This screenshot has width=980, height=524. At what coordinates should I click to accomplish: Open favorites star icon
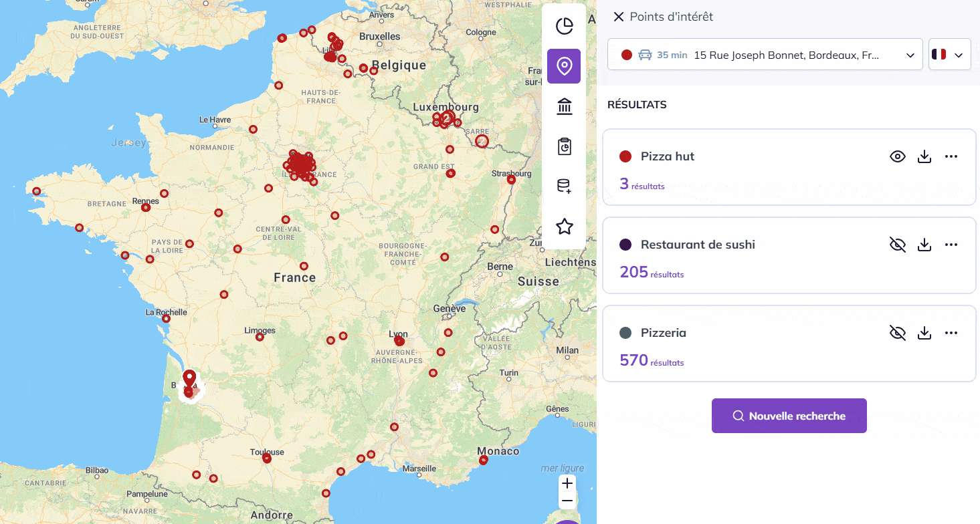(x=564, y=227)
